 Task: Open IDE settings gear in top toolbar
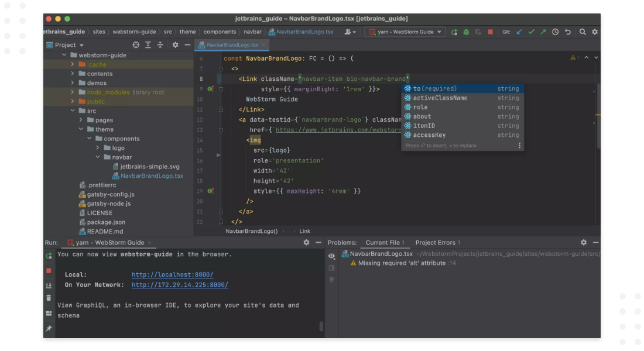[x=595, y=32]
